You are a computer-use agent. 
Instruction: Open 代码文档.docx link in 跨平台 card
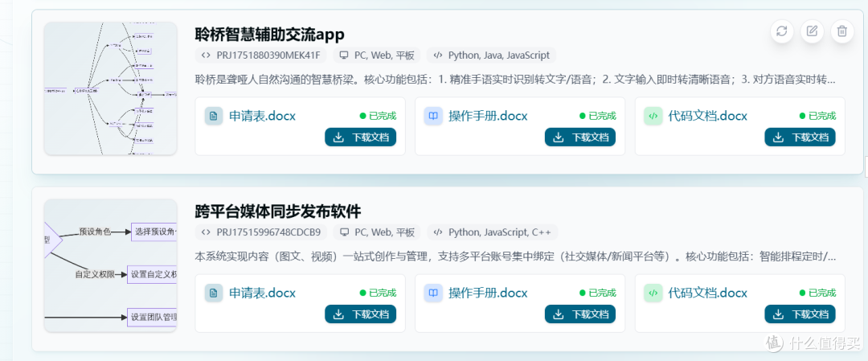coord(707,293)
